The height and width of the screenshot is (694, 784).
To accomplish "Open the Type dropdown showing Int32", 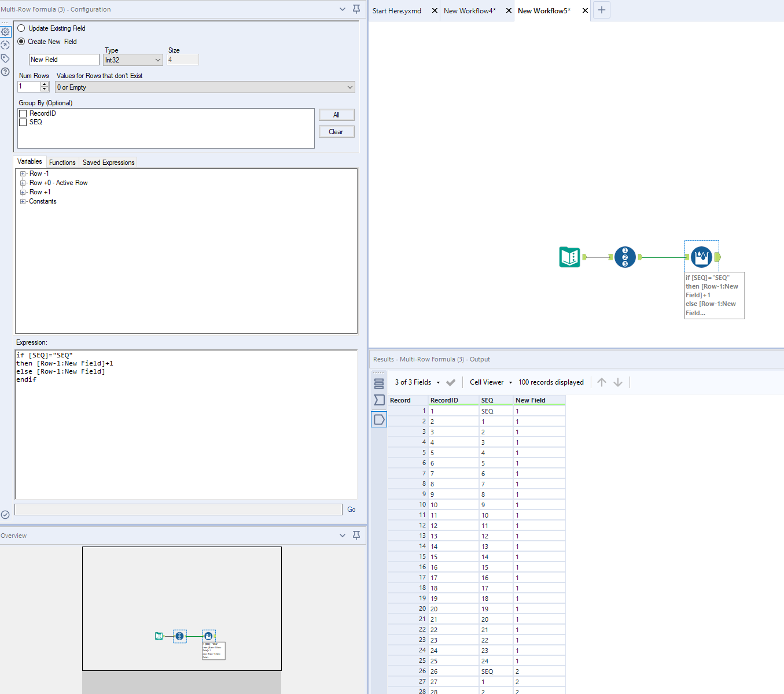I will pos(132,60).
